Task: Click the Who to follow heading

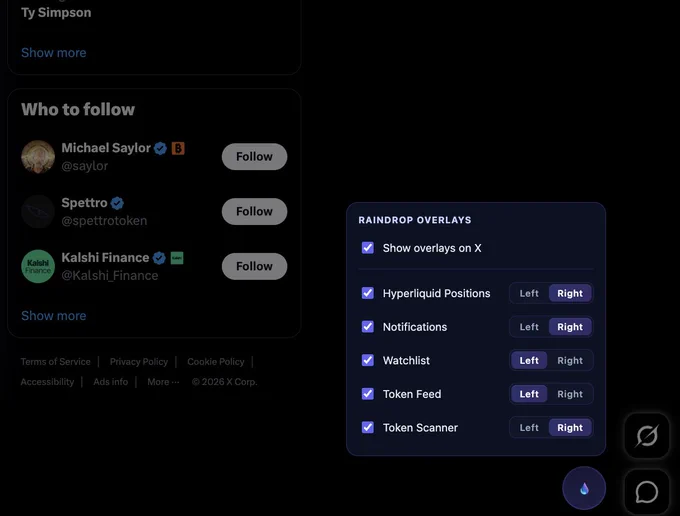Action: click(x=78, y=110)
